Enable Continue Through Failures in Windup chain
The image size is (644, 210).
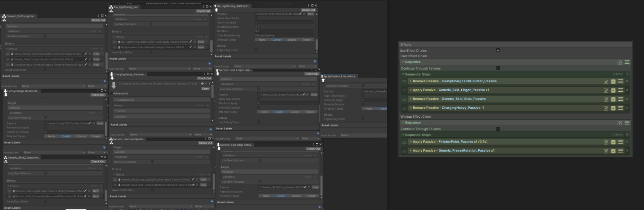point(498,129)
